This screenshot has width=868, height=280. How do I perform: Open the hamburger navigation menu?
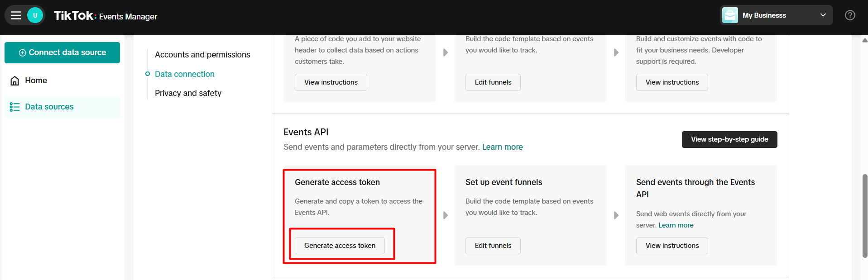click(x=16, y=16)
